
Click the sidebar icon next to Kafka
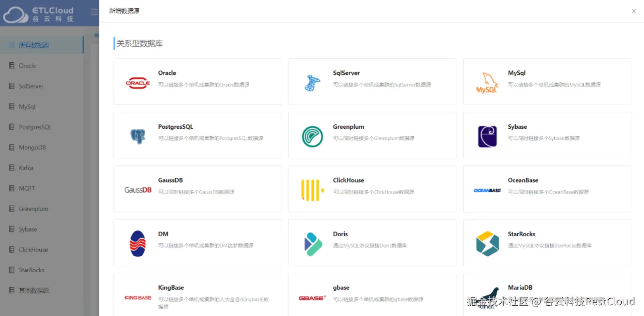click(12, 168)
